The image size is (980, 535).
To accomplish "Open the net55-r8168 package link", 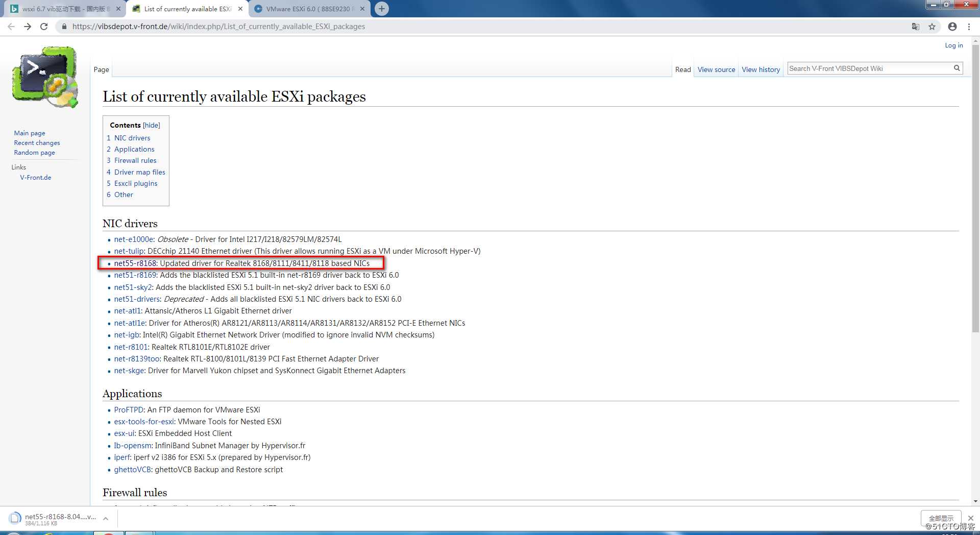I will coord(135,263).
